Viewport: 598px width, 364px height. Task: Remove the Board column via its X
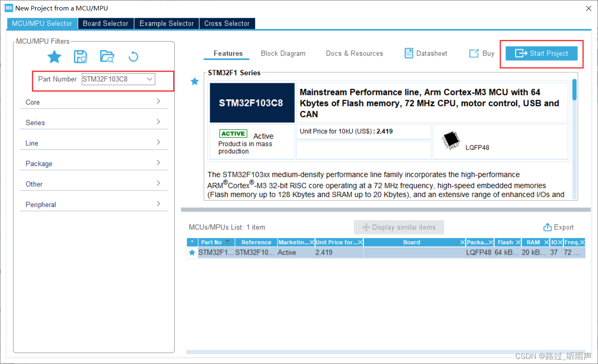[463, 243]
